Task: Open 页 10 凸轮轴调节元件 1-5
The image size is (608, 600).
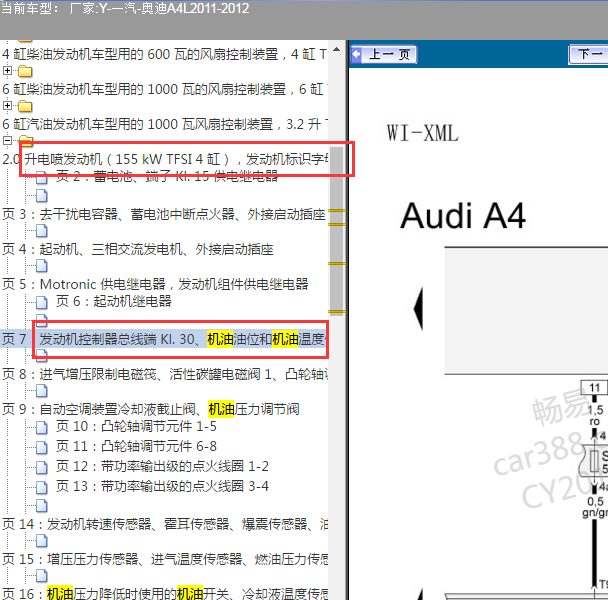Action: point(136,426)
